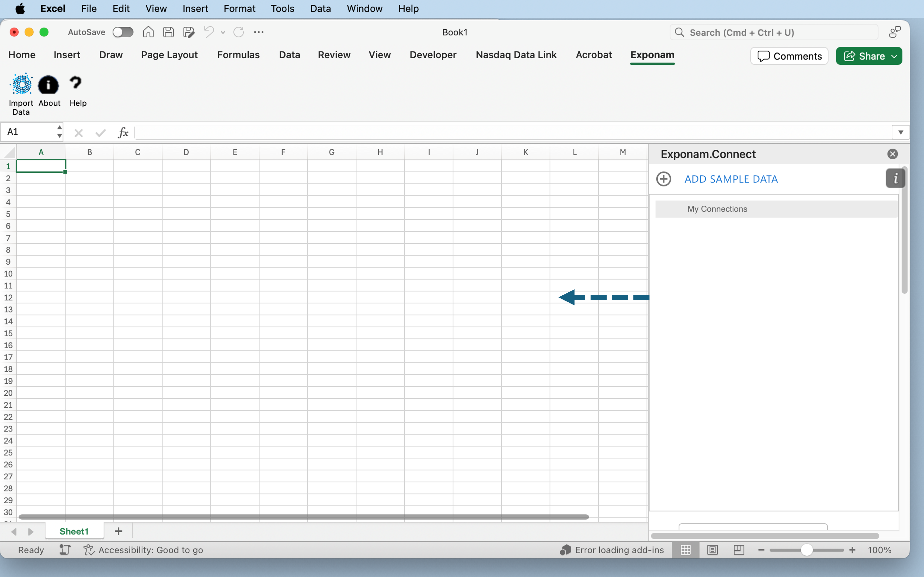The height and width of the screenshot is (577, 924).
Task: Open the Share button dropdown
Action: click(x=894, y=56)
